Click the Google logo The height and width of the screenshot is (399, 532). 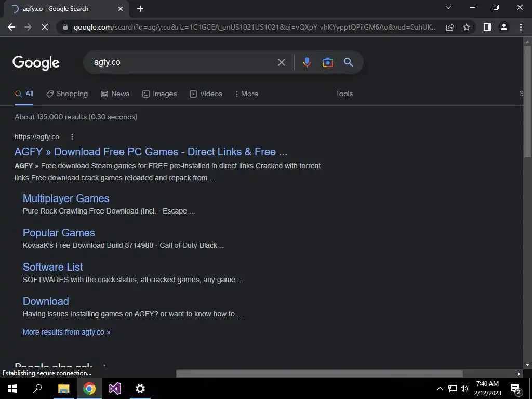(36, 63)
